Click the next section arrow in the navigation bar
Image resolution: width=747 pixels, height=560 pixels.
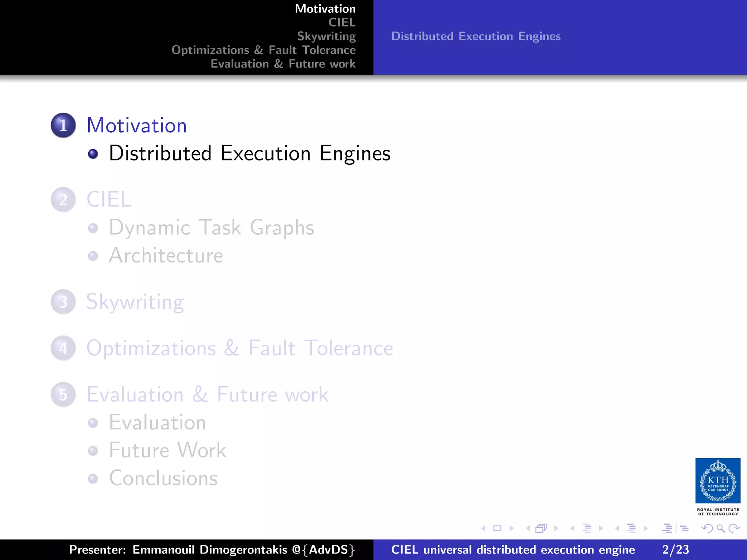(646, 528)
